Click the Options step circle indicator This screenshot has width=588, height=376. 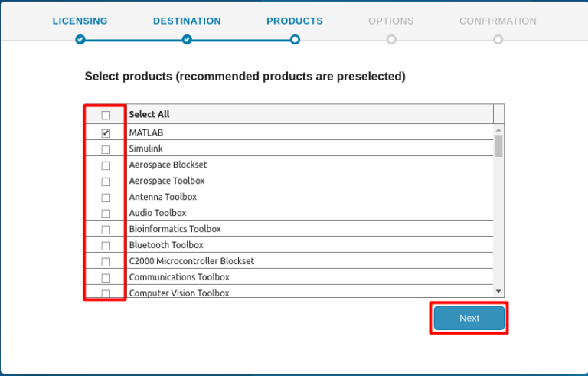(x=391, y=39)
